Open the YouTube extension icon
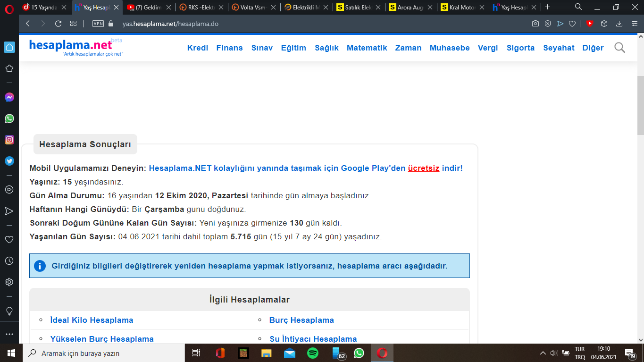 click(590, 23)
